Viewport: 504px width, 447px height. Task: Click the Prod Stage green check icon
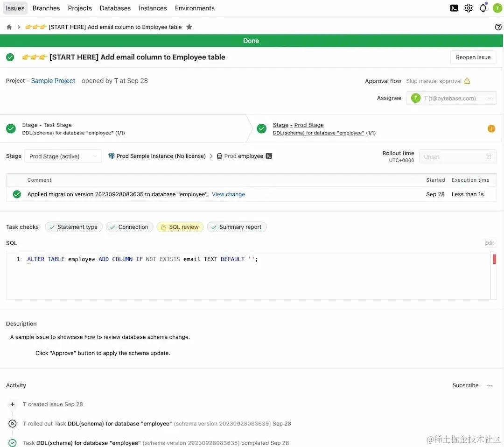[262, 128]
